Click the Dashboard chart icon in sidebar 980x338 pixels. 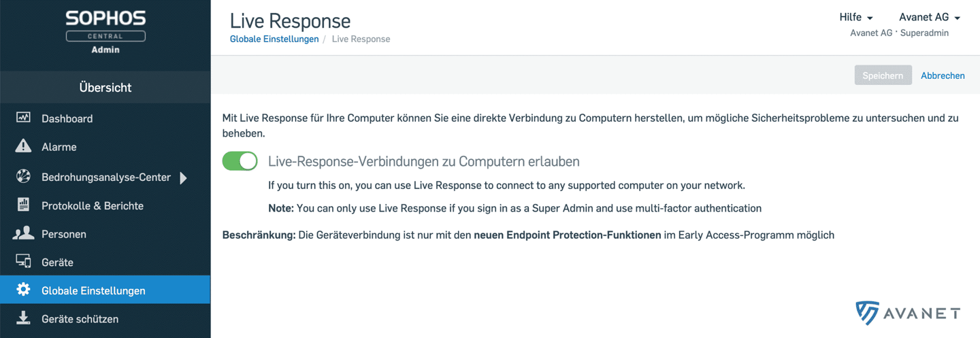pyautogui.click(x=23, y=118)
